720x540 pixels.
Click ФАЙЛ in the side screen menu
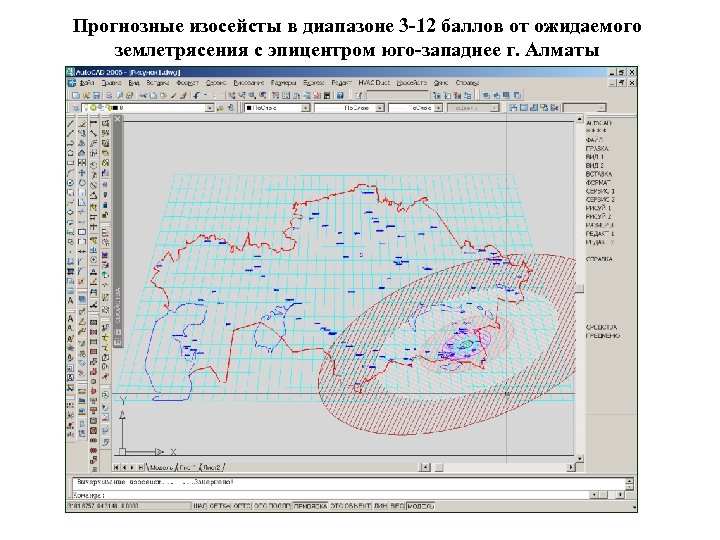594,140
